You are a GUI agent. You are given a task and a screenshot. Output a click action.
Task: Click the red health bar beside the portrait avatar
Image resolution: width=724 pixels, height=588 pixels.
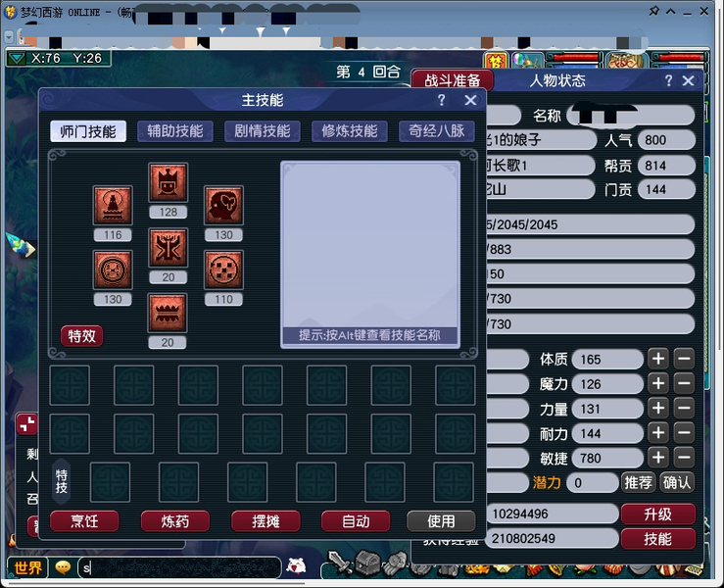click(x=679, y=58)
